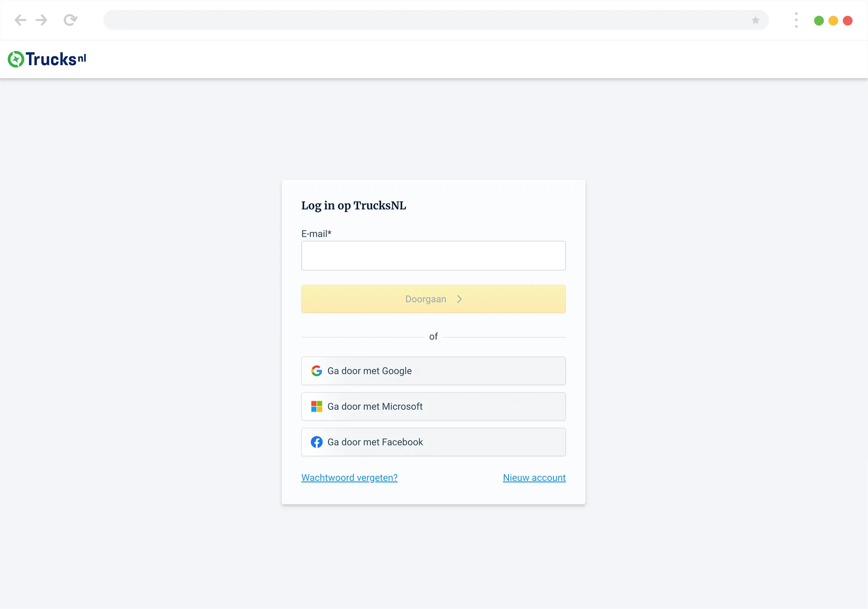The width and height of the screenshot is (868, 609).
Task: Click the Google logo icon
Action: coord(316,371)
